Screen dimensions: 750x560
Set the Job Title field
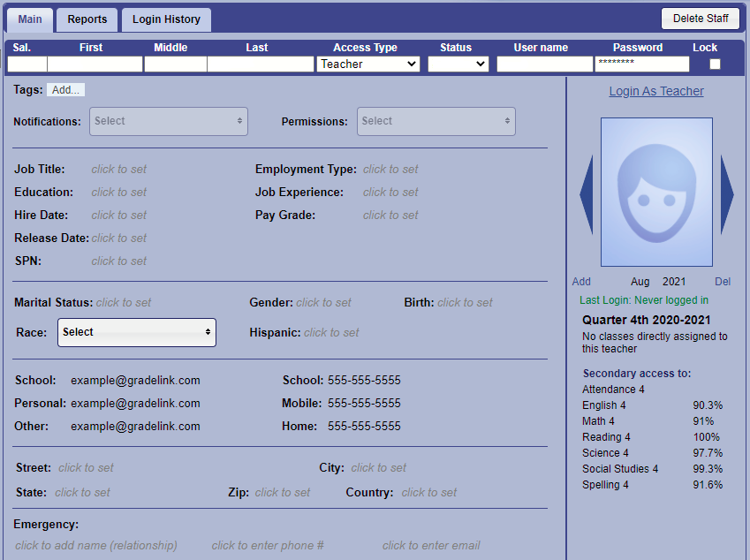(119, 170)
